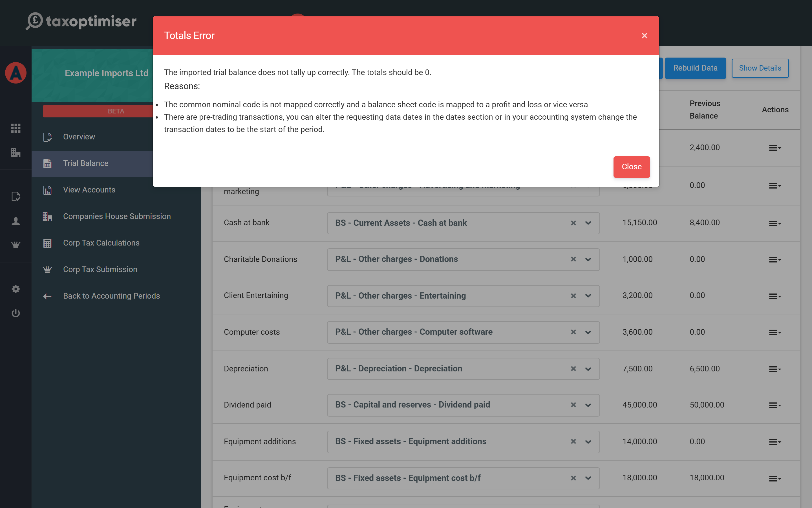Screen dimensions: 812x508
Task: Open the grid apps icon in left rail
Action: [16, 128]
